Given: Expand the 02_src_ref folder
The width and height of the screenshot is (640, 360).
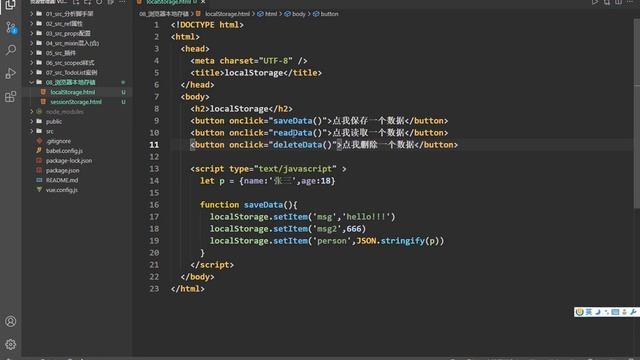Looking at the screenshot, I should tap(31, 23).
